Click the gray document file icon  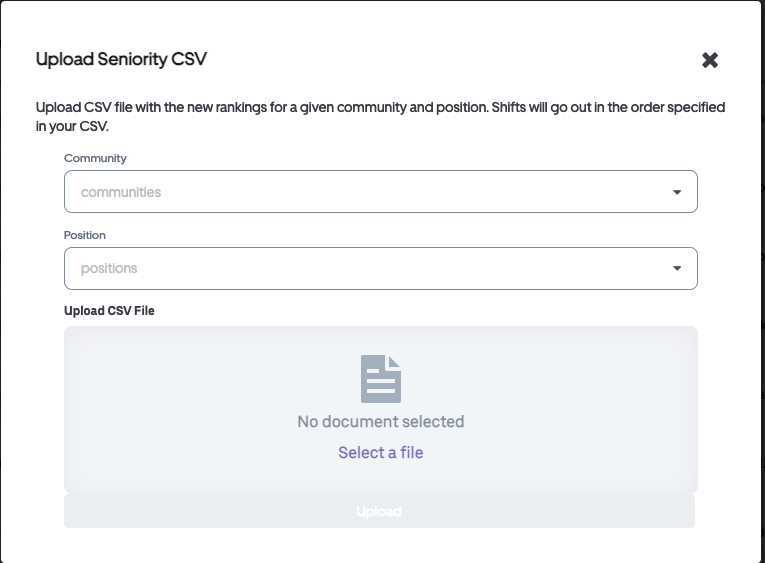(380, 379)
